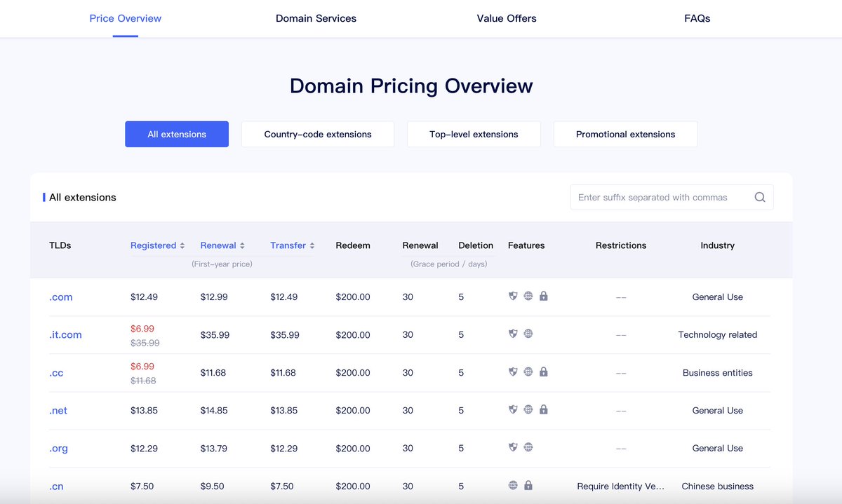
Task: Click the DNS globe icon in .it.com row
Action: click(x=528, y=334)
